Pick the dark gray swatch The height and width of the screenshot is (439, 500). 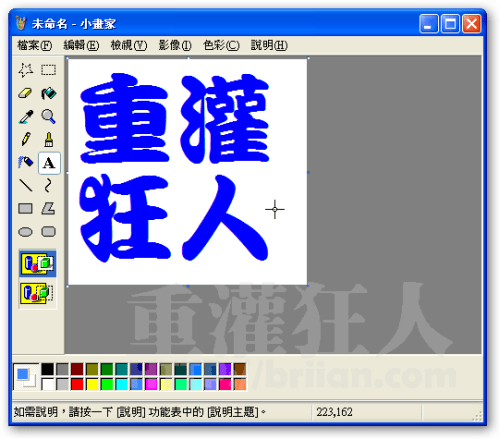click(62, 369)
